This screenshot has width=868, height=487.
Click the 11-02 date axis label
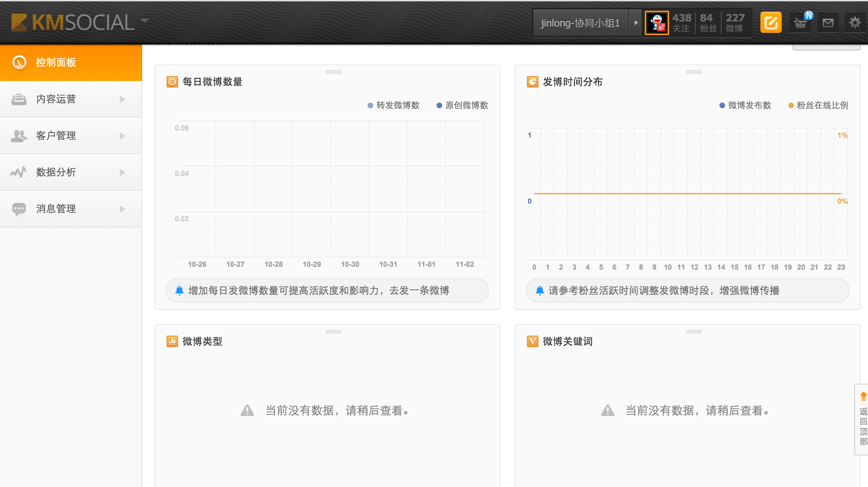(x=465, y=264)
